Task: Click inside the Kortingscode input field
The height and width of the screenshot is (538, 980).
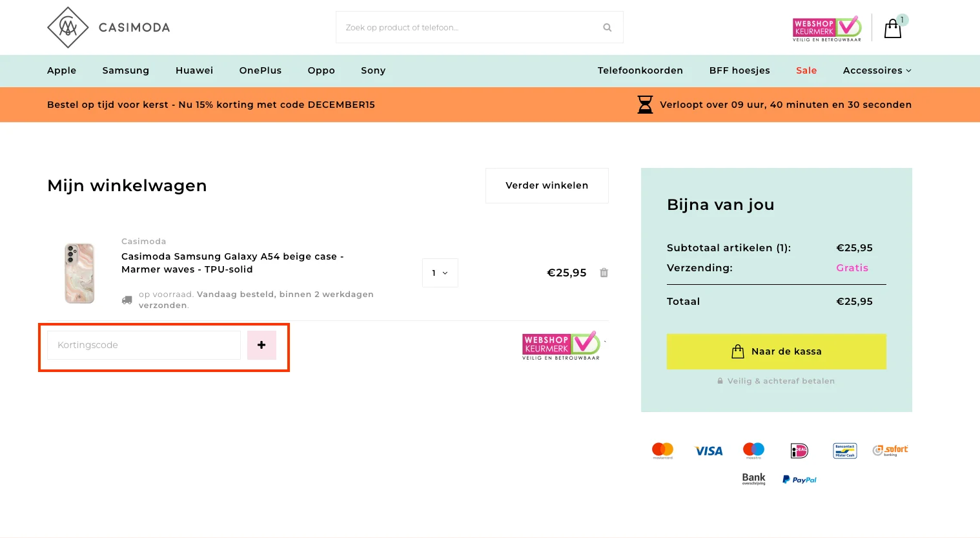Action: tap(143, 345)
